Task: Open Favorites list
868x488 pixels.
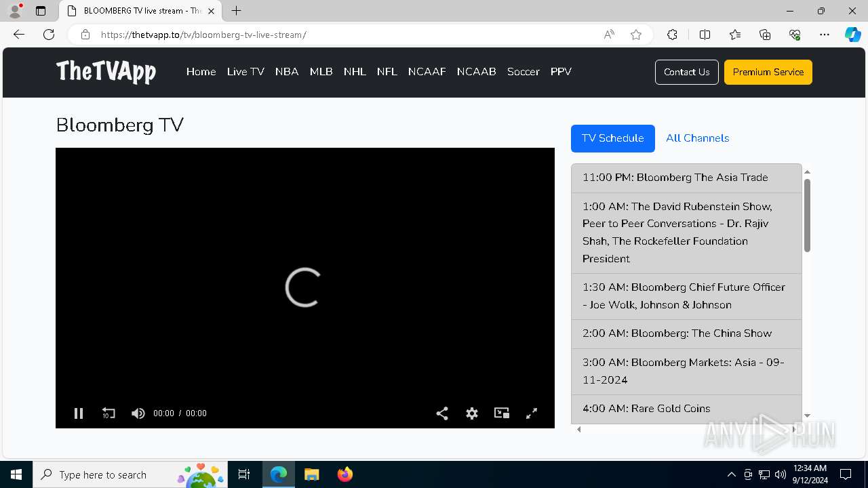Action: pos(735,35)
